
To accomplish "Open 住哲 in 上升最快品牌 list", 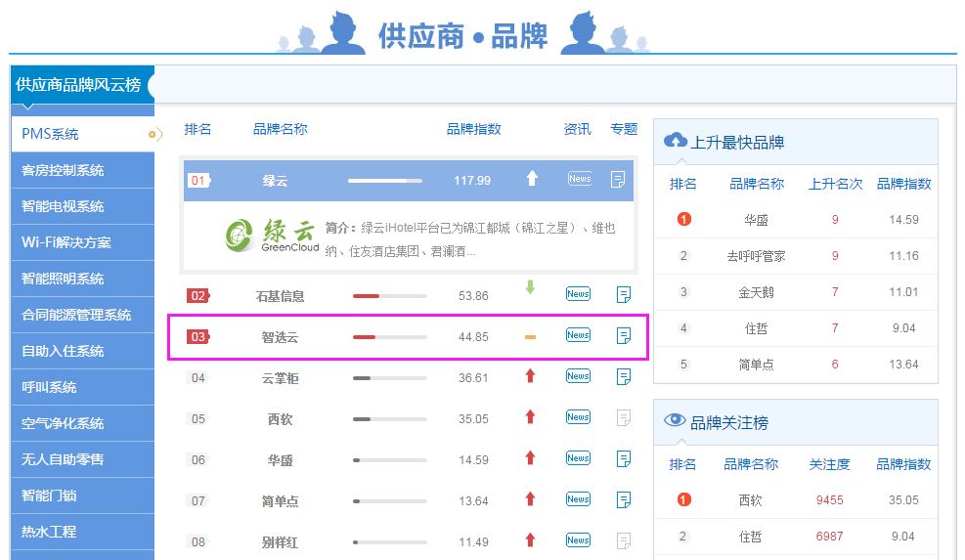I will tap(756, 328).
